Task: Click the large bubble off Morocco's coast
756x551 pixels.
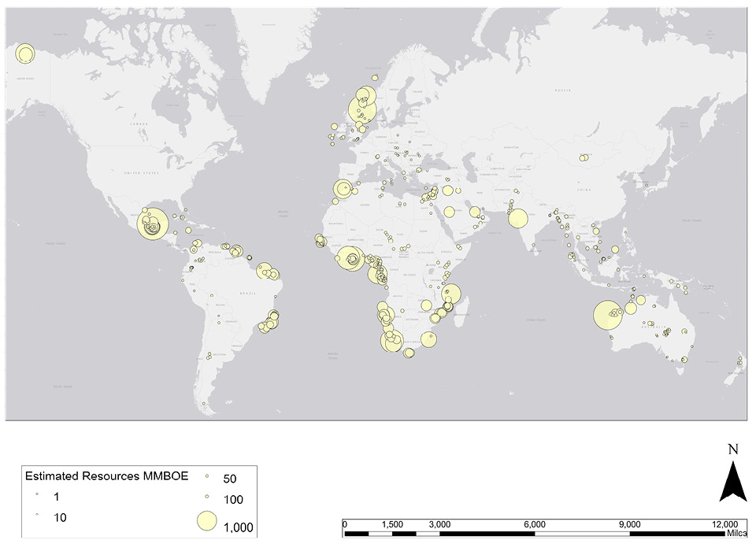Action: pos(343,190)
